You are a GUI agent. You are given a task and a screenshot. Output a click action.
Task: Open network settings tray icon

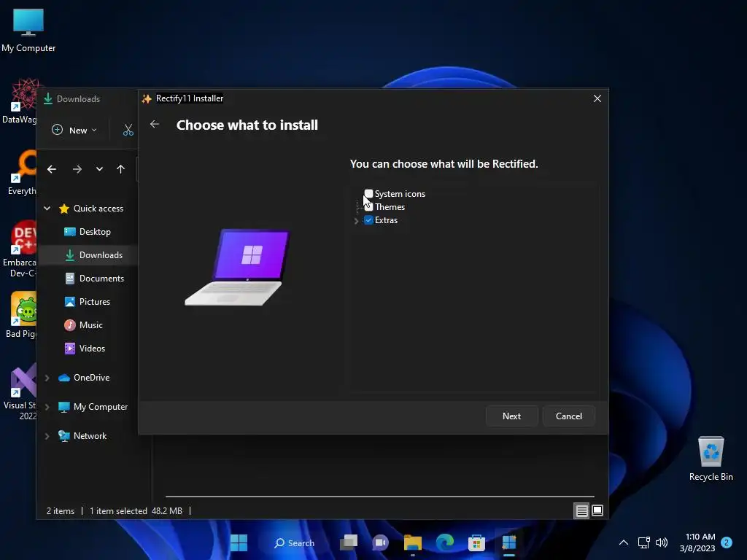click(644, 542)
